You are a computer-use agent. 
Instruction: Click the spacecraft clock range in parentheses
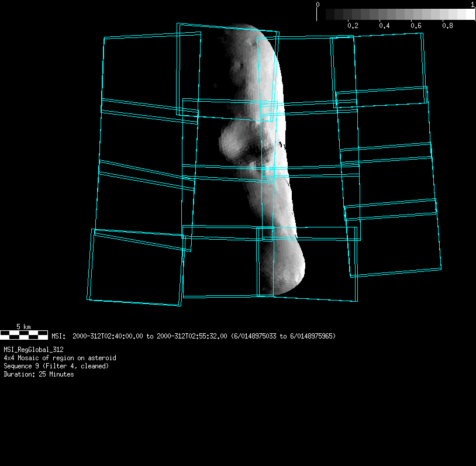pyautogui.click(x=283, y=336)
